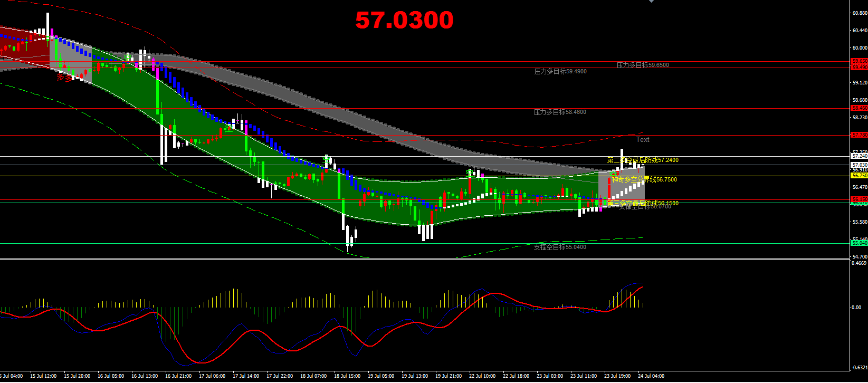Select the label 压力多目标59.6500

click(x=643, y=65)
